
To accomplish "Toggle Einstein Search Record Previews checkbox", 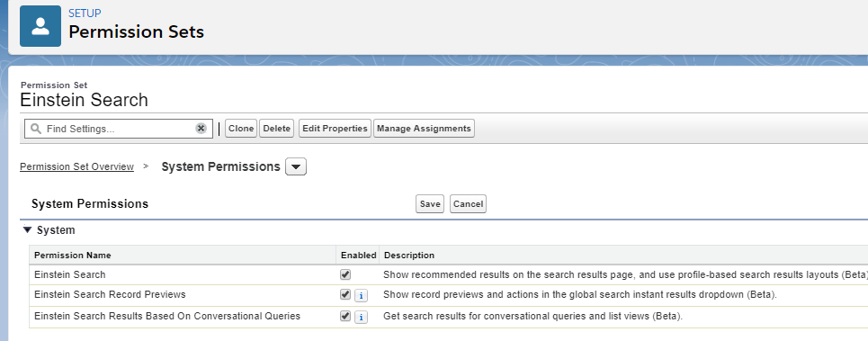I will (x=345, y=294).
